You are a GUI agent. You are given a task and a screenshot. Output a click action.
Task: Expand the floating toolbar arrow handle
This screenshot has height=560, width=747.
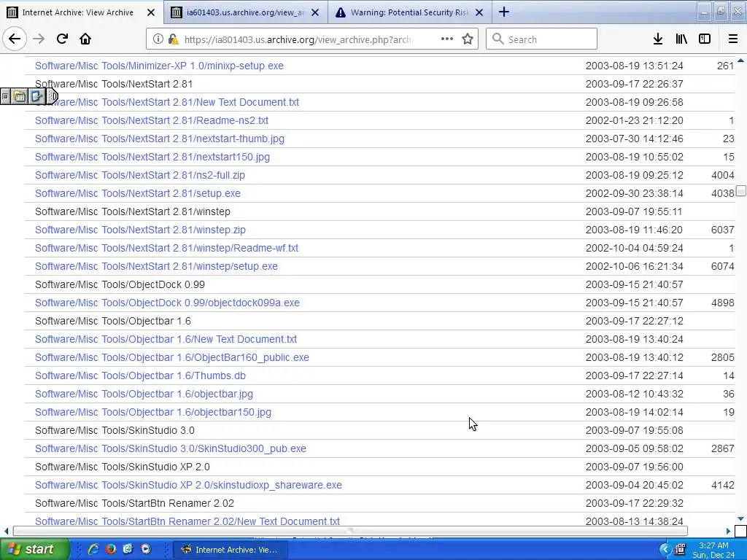tap(53, 97)
